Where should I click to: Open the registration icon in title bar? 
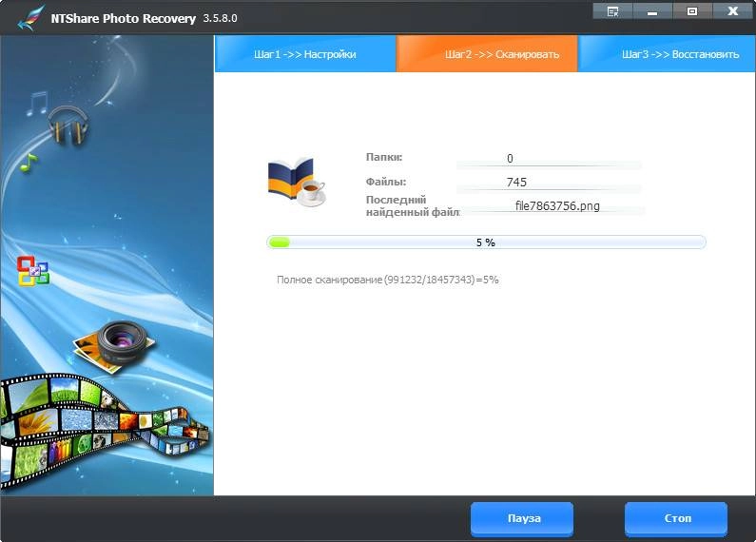pos(612,11)
